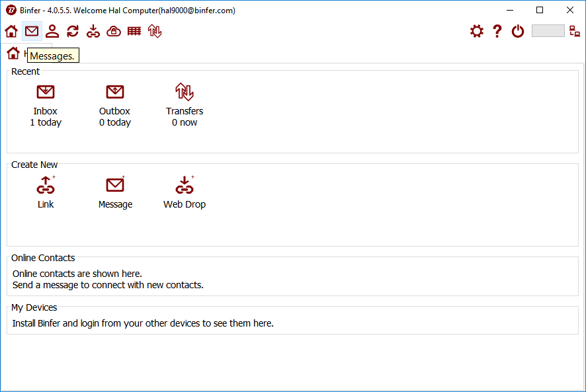Open Home from the toolbar
586x392 pixels.
[11, 31]
